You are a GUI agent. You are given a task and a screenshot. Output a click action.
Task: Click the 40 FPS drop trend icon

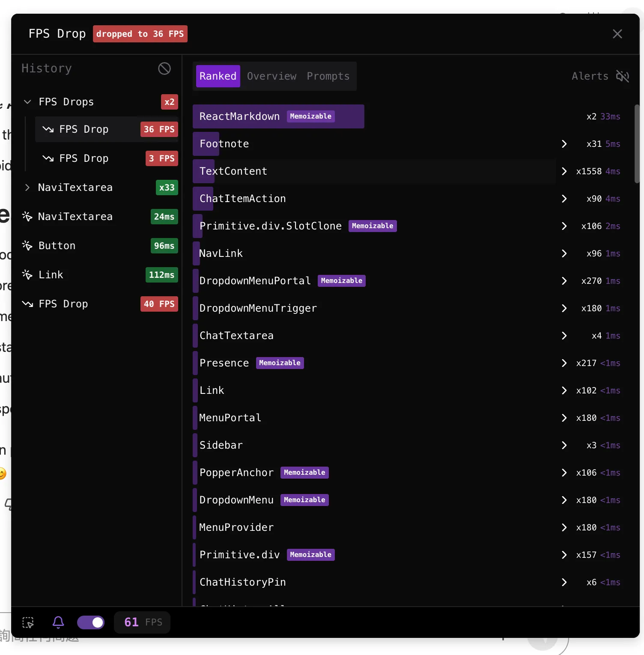tap(27, 304)
